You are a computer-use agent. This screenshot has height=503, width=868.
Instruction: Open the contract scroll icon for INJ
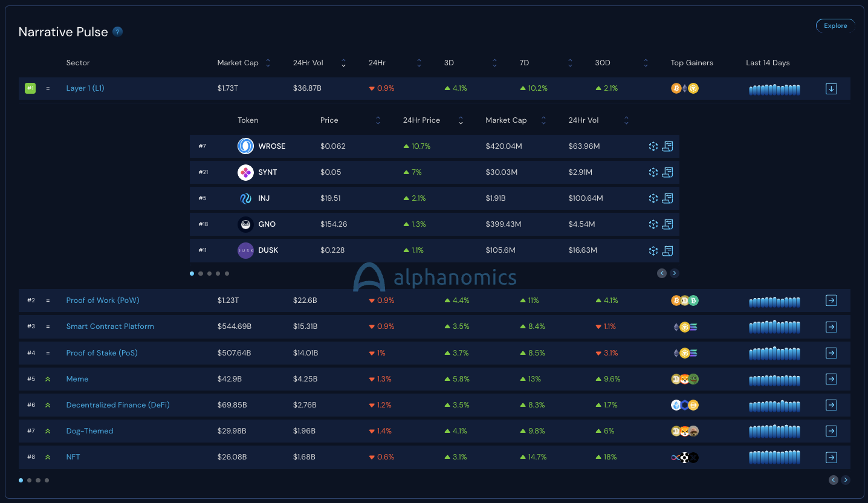667,198
